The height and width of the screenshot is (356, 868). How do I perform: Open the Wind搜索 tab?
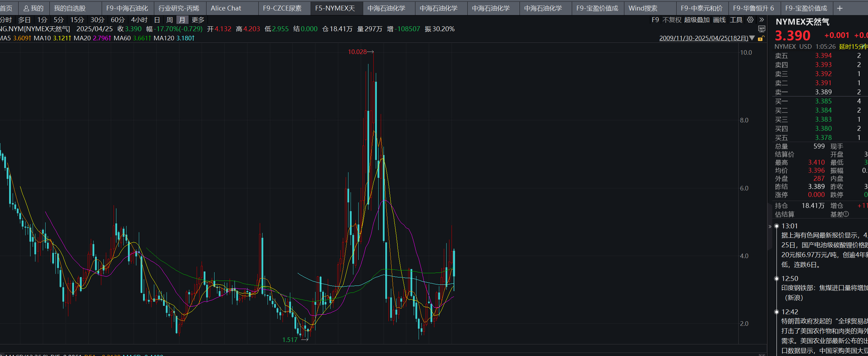coord(643,8)
